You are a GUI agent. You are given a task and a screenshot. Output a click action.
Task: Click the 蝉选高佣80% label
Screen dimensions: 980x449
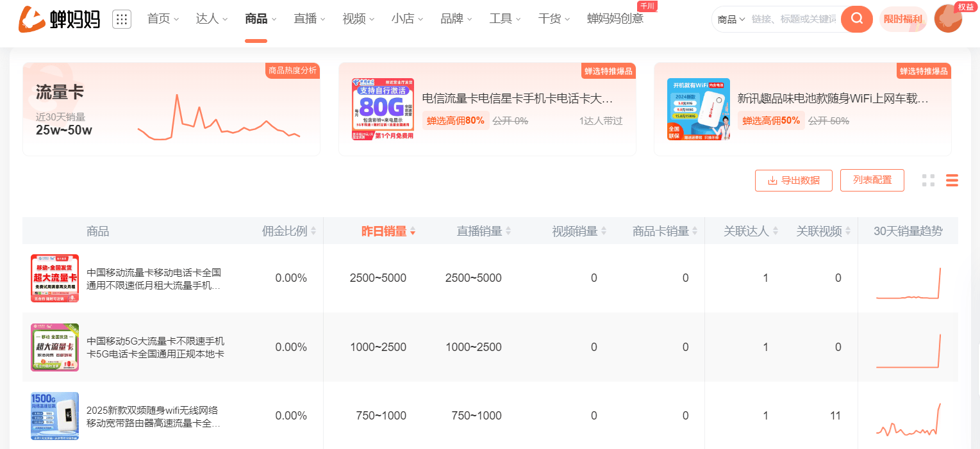(x=456, y=120)
